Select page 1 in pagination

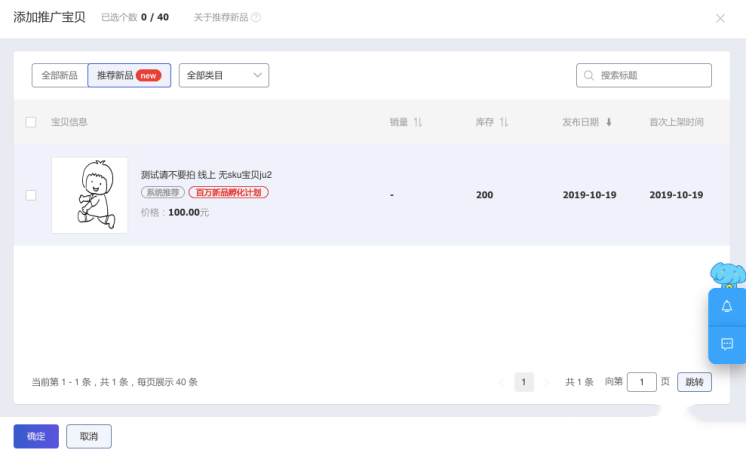524,382
